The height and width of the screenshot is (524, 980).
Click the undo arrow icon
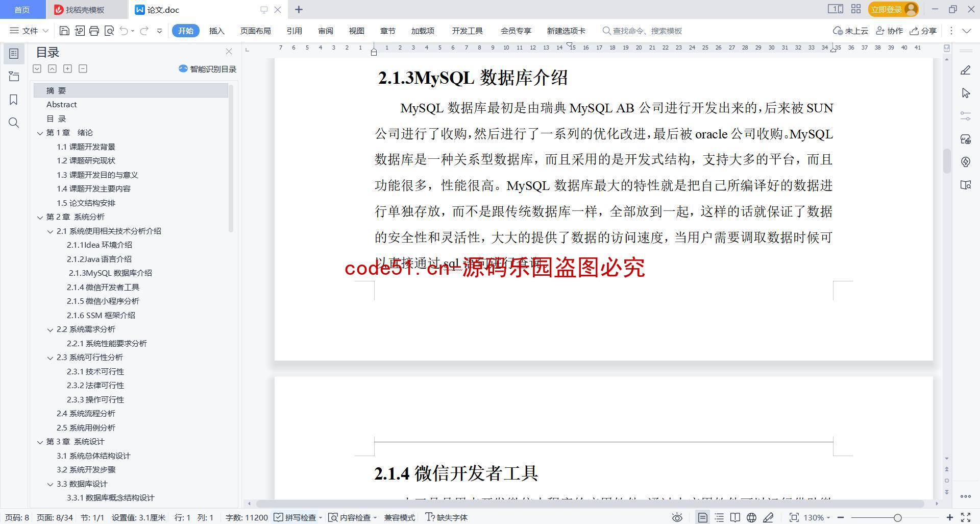point(124,31)
